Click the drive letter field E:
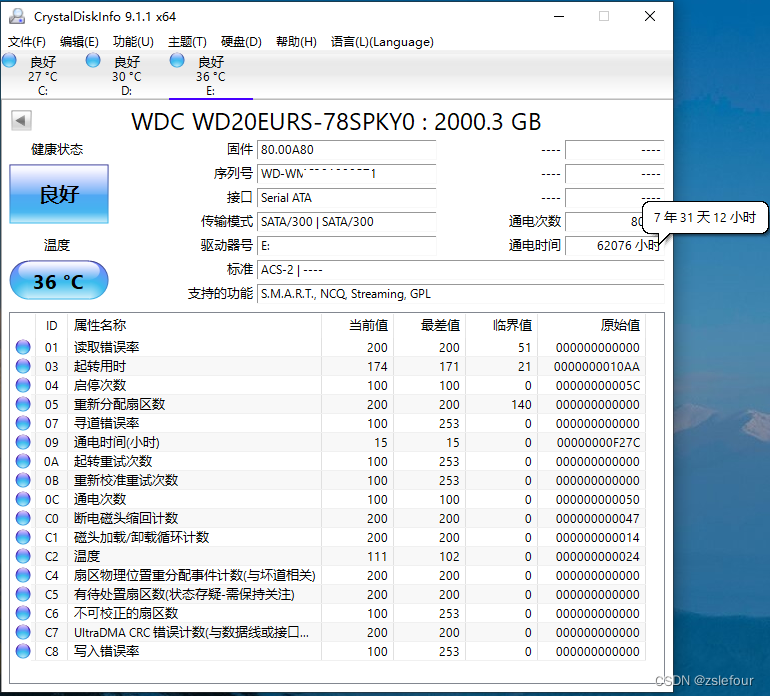The image size is (770, 696). 346,246
